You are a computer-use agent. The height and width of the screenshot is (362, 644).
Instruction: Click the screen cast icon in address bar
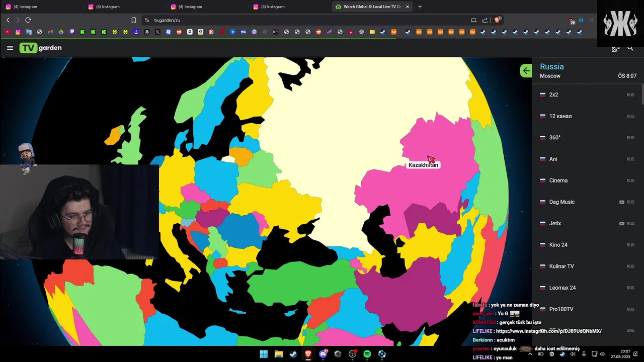pos(473,20)
